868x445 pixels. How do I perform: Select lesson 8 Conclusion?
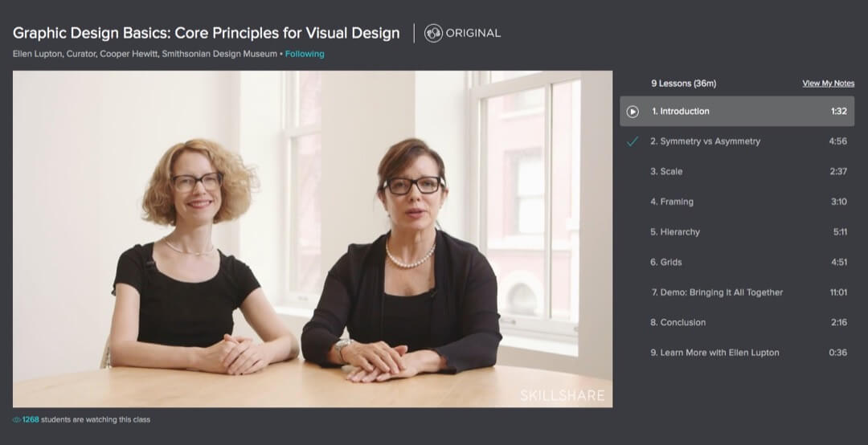coord(678,322)
